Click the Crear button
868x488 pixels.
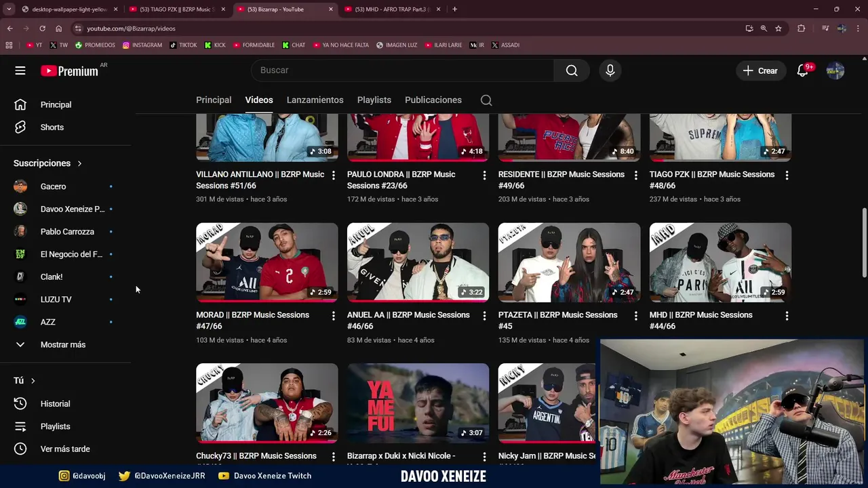tap(760, 70)
